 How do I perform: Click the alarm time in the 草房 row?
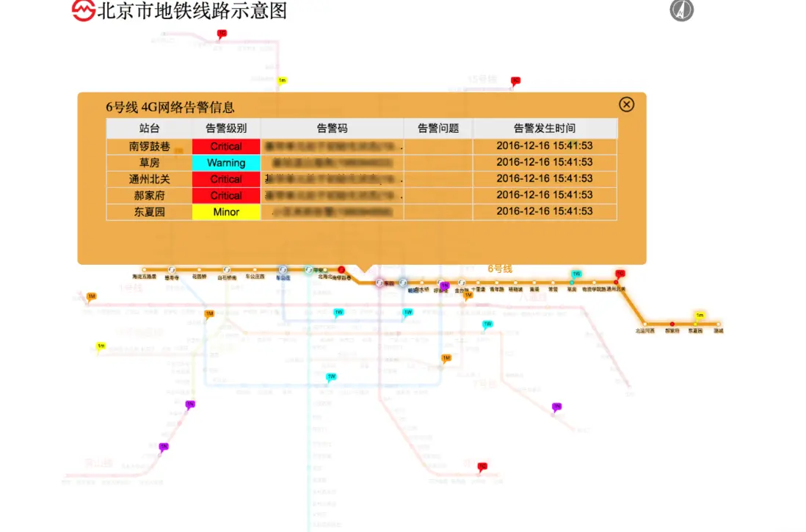pos(545,162)
